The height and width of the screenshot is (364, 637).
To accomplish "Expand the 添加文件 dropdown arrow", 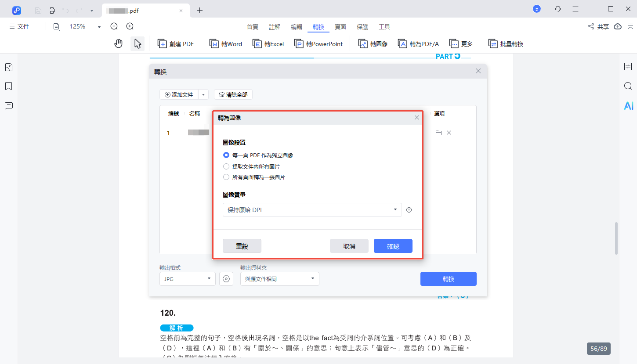I will pos(203,94).
